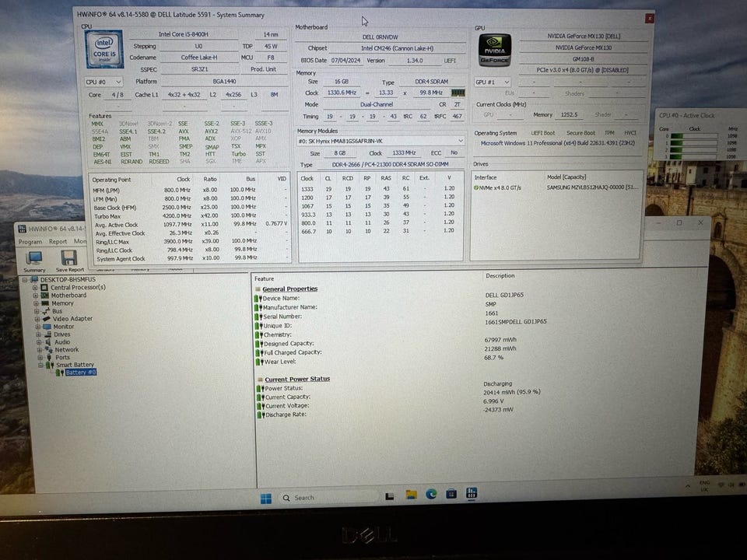747x560 pixels.
Task: Click the System Agent Clock row
Action: coord(190,258)
